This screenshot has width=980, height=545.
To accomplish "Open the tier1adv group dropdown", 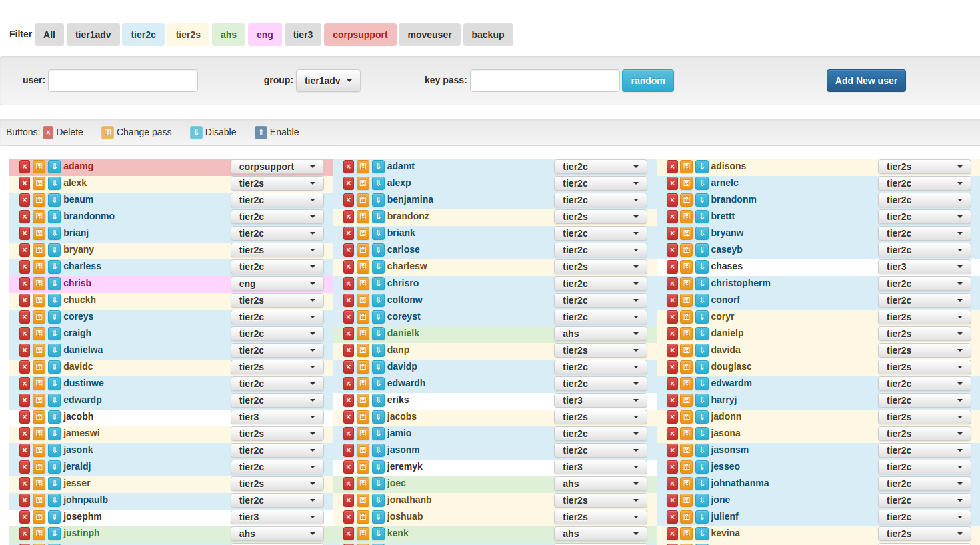I will tap(328, 81).
